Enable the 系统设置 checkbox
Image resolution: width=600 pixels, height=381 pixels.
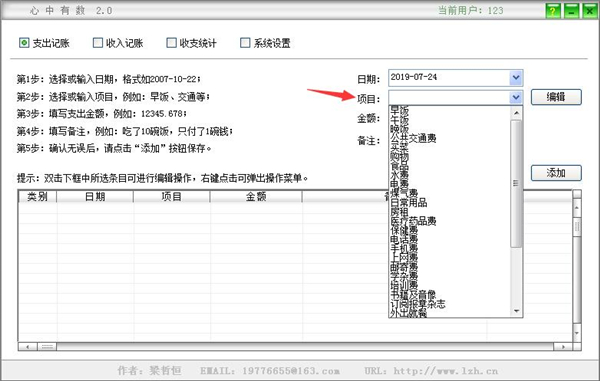[x=245, y=42]
